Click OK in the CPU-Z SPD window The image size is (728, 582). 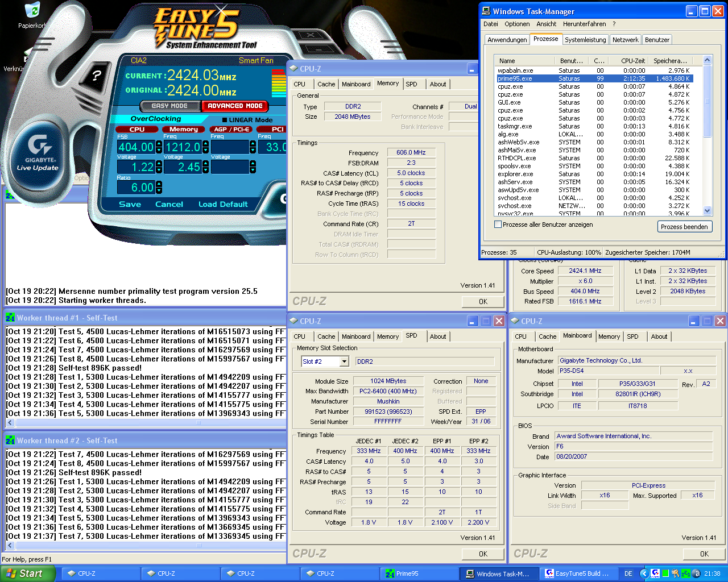[x=483, y=554]
